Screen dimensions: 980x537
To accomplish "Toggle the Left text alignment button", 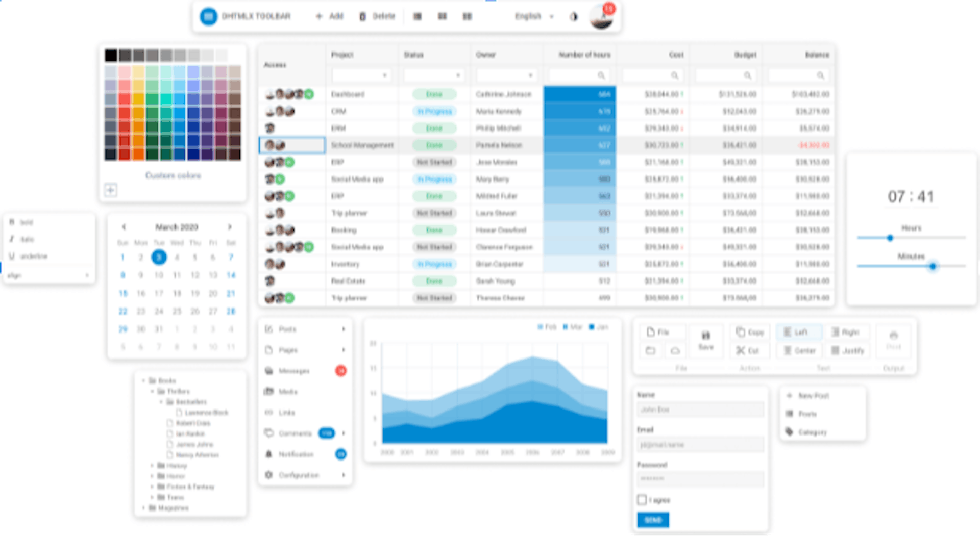I will point(799,333).
